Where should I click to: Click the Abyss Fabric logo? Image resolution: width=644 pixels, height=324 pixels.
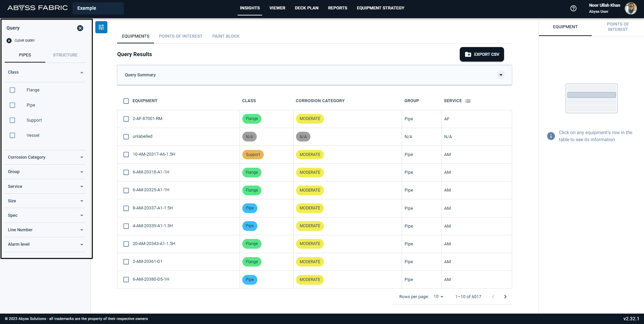coord(38,8)
